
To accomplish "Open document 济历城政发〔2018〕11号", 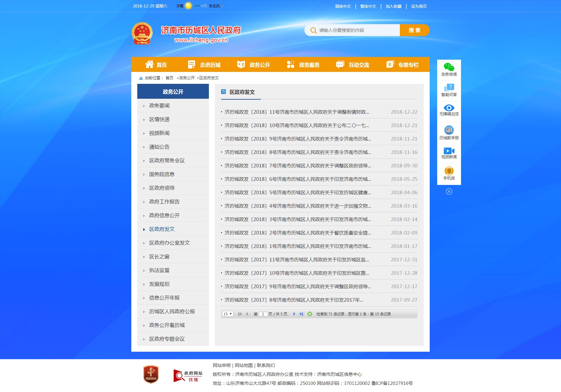I will coord(297,112).
